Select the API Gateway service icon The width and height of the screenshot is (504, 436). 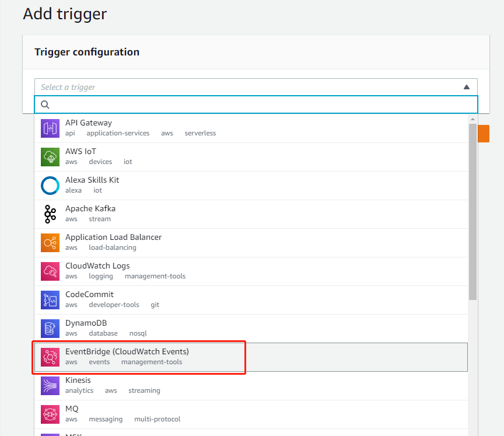click(x=50, y=128)
